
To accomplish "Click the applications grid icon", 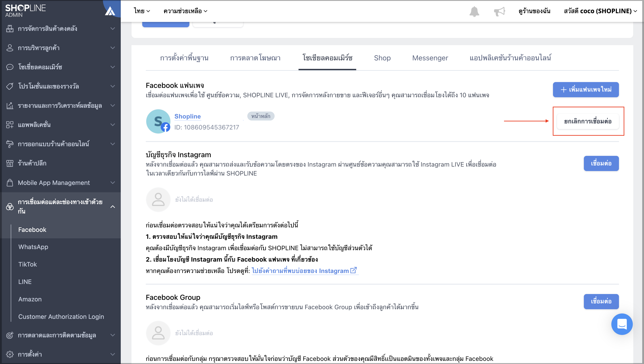I will coord(10,125).
